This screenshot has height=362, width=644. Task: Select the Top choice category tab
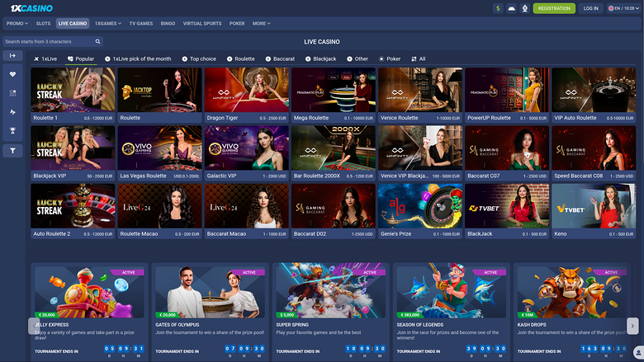[199, 59]
